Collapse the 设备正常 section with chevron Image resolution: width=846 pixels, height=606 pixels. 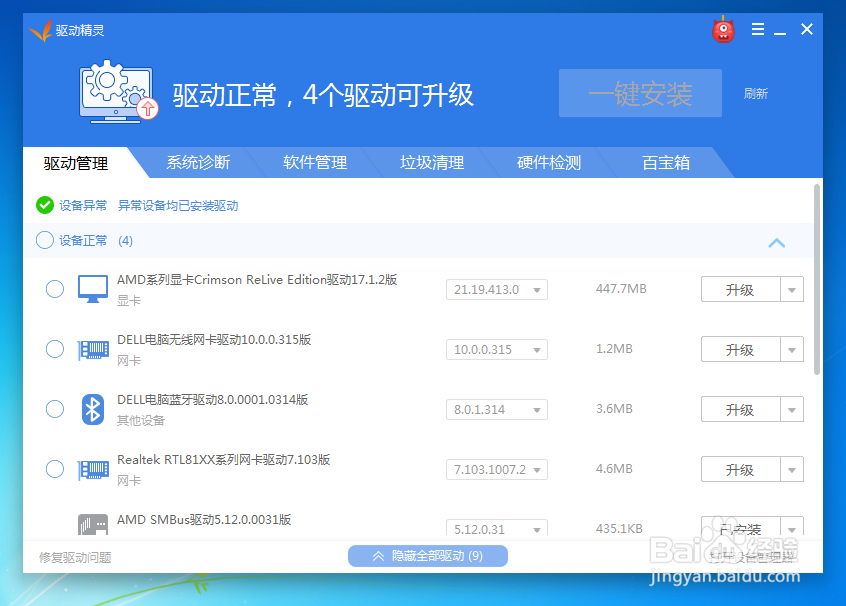[776, 243]
